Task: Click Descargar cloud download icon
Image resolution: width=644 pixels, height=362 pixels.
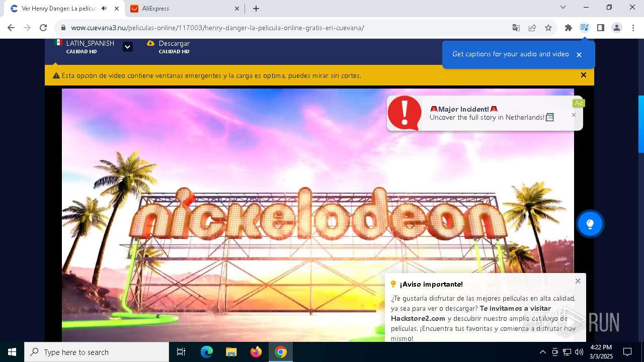Action: tap(150, 43)
